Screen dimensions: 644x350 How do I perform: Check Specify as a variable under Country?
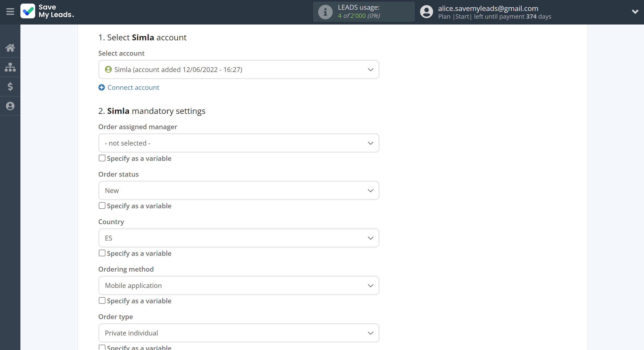pos(102,253)
